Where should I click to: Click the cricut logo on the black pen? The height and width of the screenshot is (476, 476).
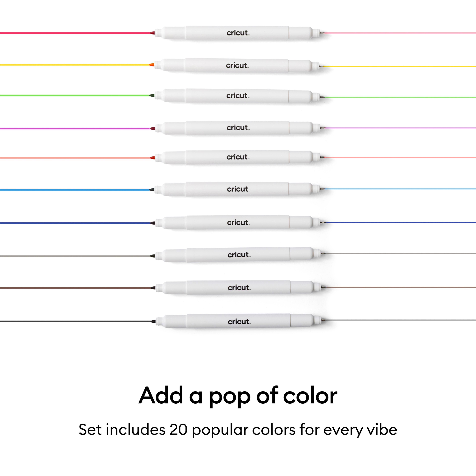[x=239, y=322]
